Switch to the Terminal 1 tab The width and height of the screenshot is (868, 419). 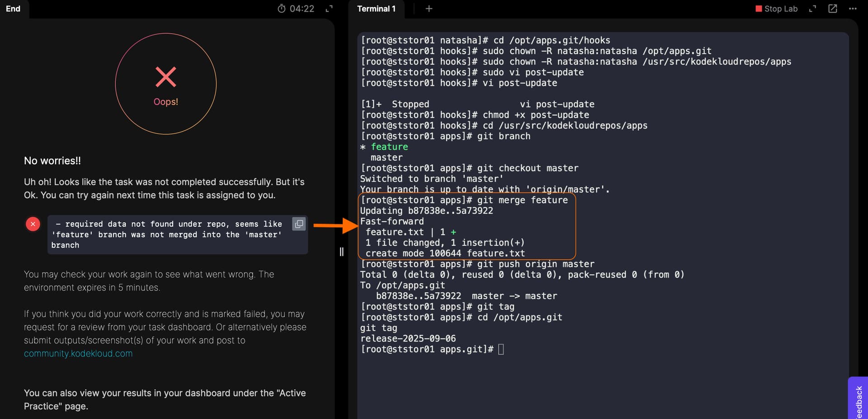coord(376,9)
